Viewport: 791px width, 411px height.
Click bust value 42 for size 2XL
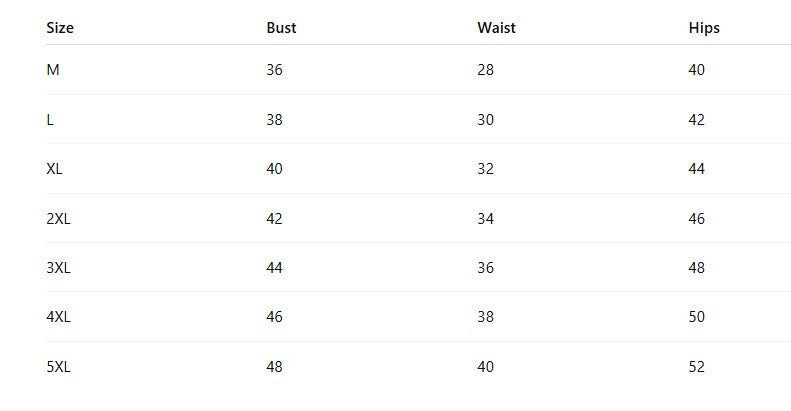pyautogui.click(x=274, y=218)
